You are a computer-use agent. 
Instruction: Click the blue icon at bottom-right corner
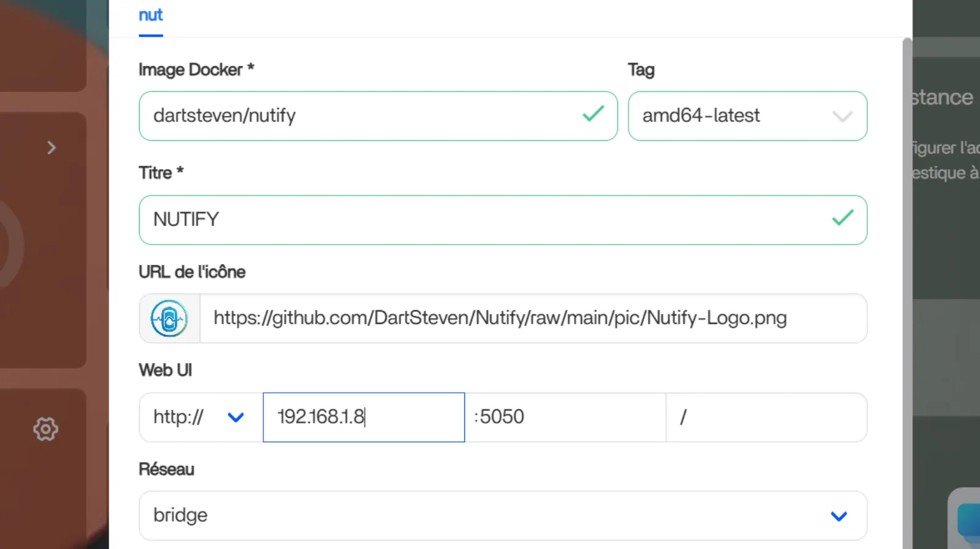pyautogui.click(x=969, y=520)
